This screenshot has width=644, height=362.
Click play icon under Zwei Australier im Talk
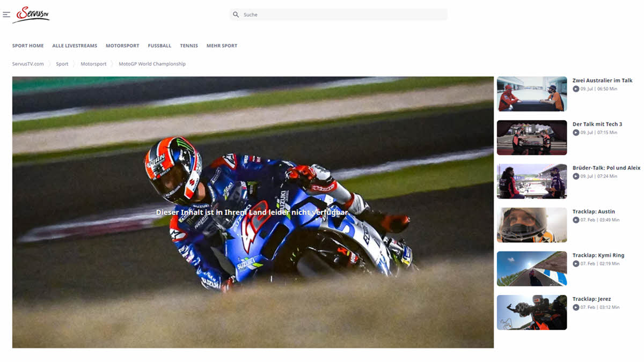(x=576, y=89)
